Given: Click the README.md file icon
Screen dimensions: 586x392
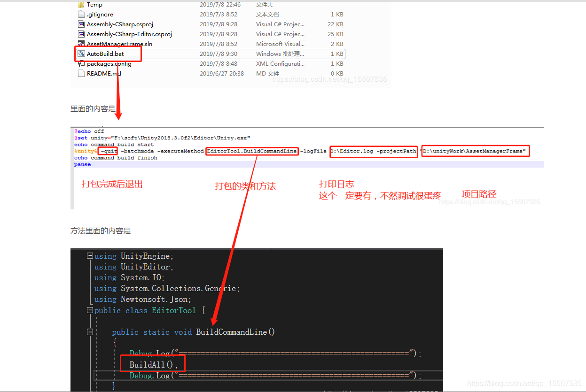Looking at the screenshot, I should 81,74.
